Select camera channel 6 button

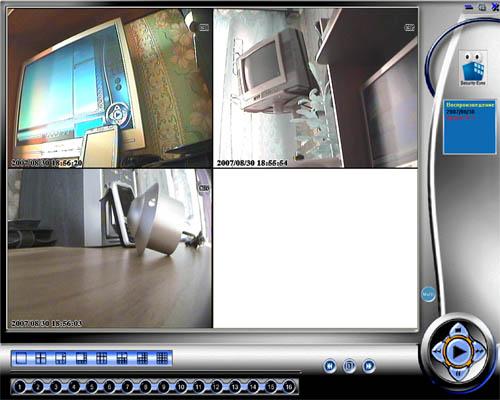pos(109,387)
